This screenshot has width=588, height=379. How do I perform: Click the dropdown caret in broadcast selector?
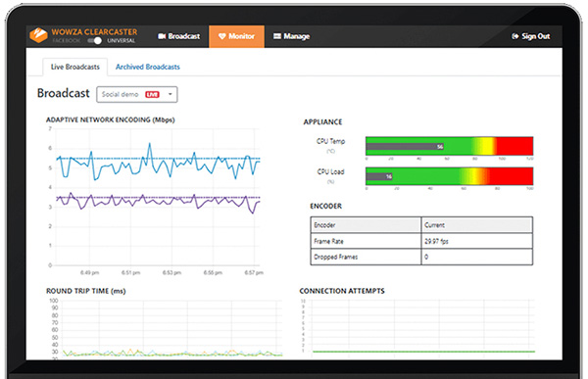171,94
